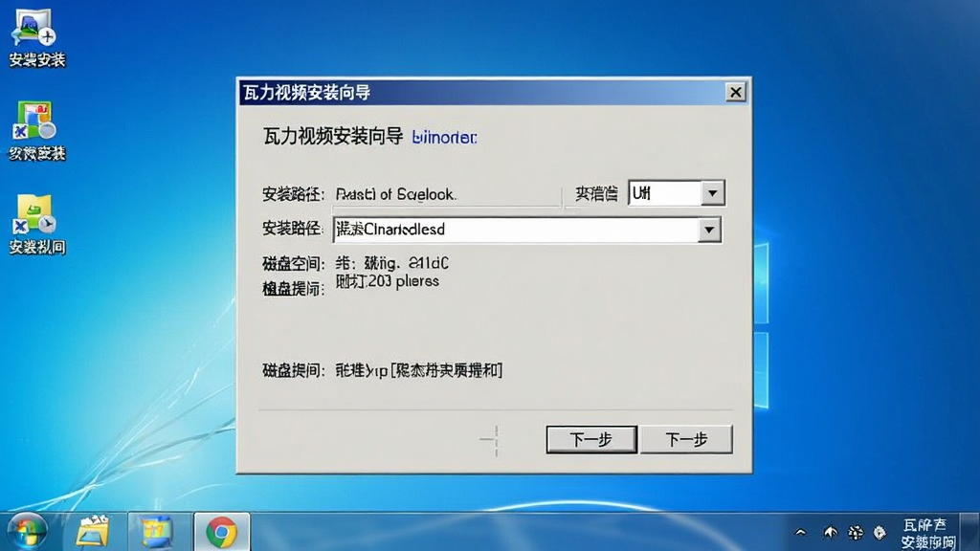Click the upward arrow tray icon
The width and height of the screenshot is (980, 551).
pyautogui.click(x=830, y=532)
